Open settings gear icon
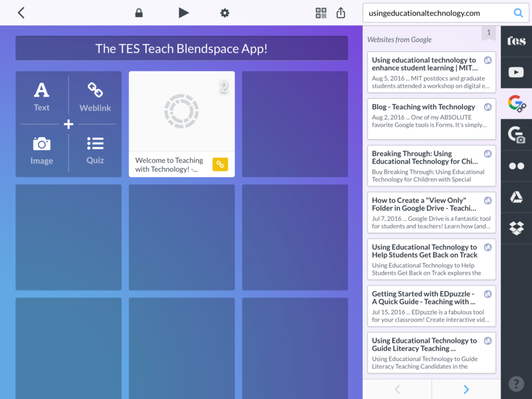The width and height of the screenshot is (532, 399). pyautogui.click(x=224, y=13)
